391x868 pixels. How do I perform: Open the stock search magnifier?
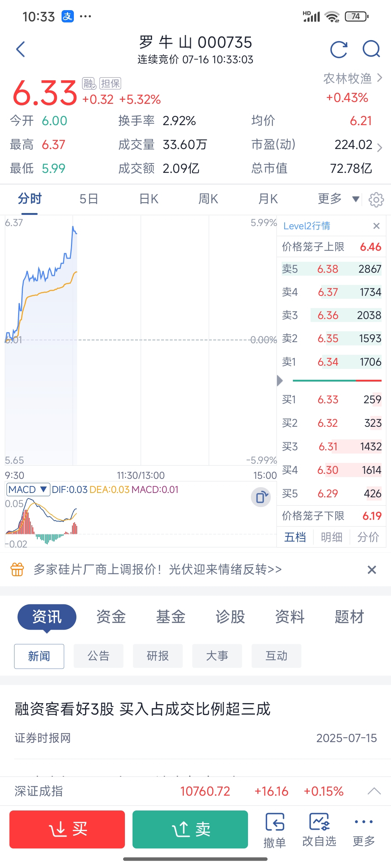point(371,49)
